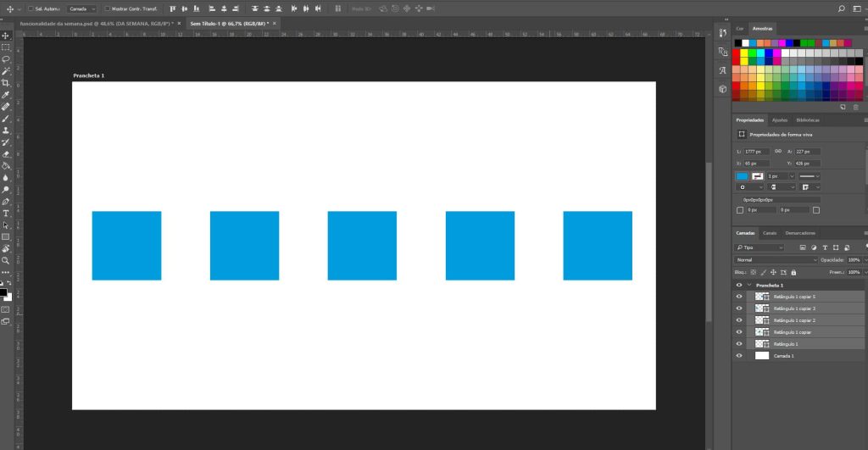Image resolution: width=868 pixels, height=450 pixels.
Task: Select the History Brush tool
Action: coord(6,143)
